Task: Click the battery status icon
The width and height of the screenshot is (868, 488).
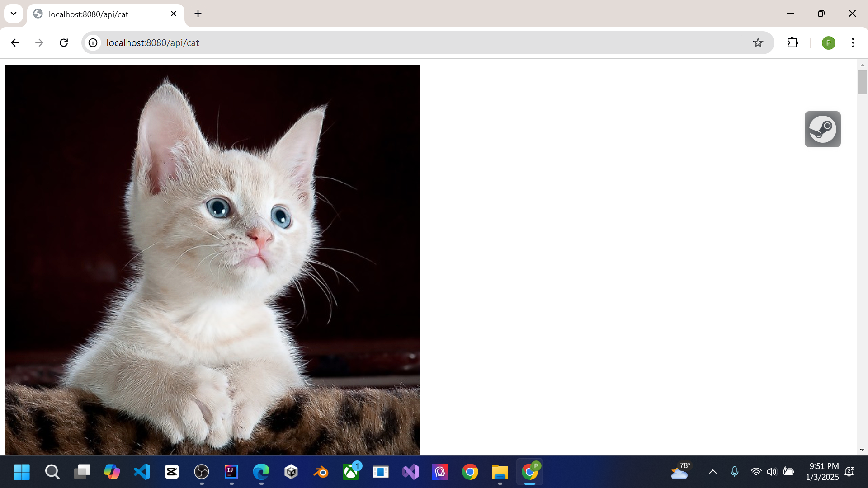Action: point(789,472)
